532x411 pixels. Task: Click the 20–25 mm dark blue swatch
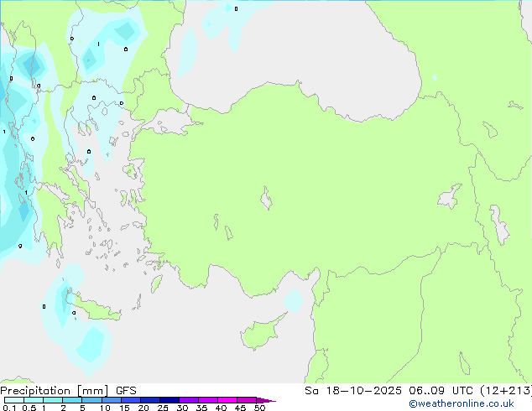(150, 400)
